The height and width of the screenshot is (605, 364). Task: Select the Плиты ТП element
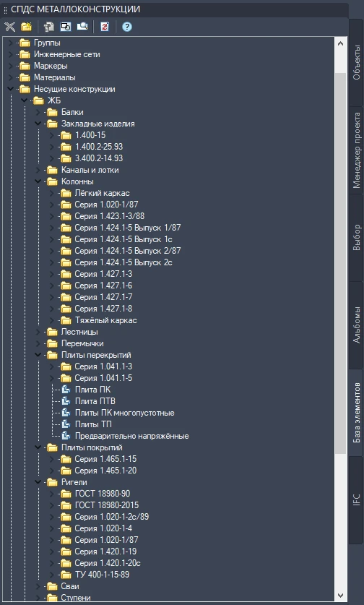[x=93, y=424]
